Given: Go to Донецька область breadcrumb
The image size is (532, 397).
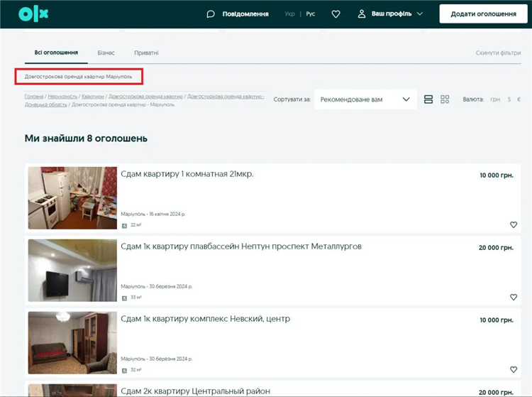Looking at the screenshot, I should coord(45,104).
